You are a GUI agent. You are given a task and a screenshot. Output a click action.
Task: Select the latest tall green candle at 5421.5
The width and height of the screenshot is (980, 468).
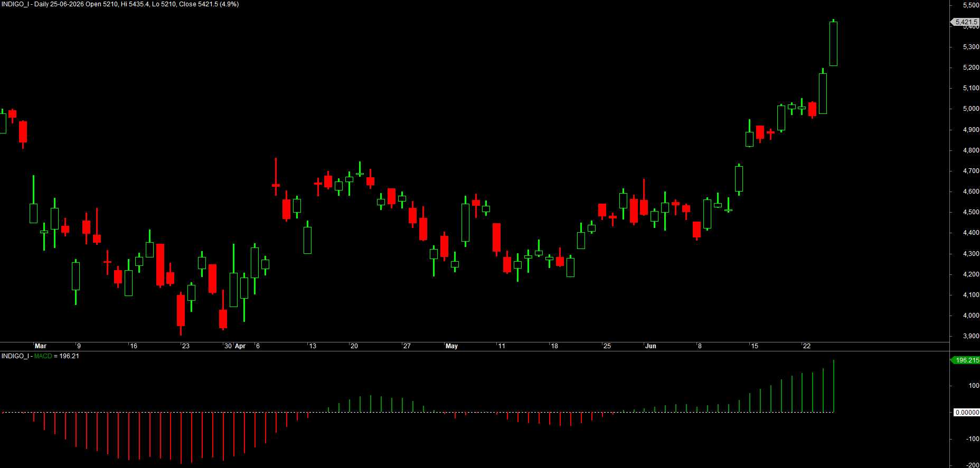[x=833, y=44]
